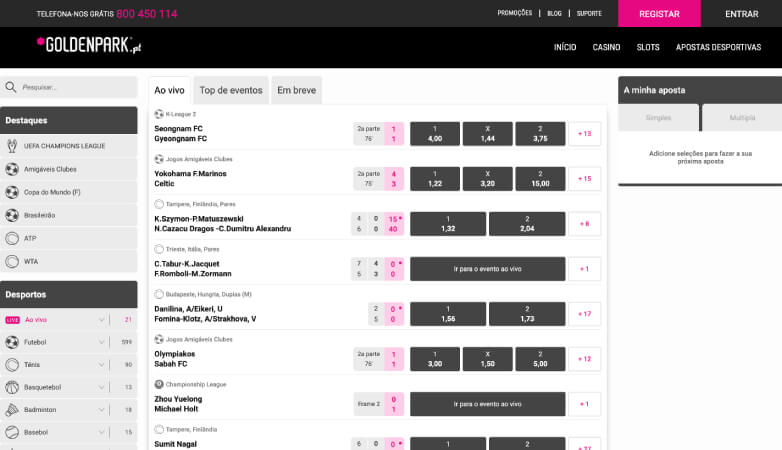Click the Budapeste, Hungria tennis icon
The width and height of the screenshot is (782, 450).
[159, 294]
